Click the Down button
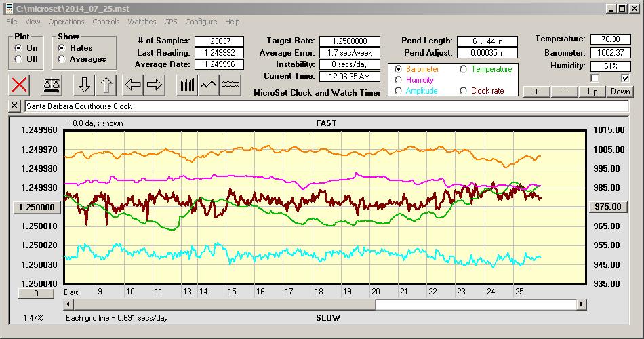The width and height of the screenshot is (644, 339). 620,92
